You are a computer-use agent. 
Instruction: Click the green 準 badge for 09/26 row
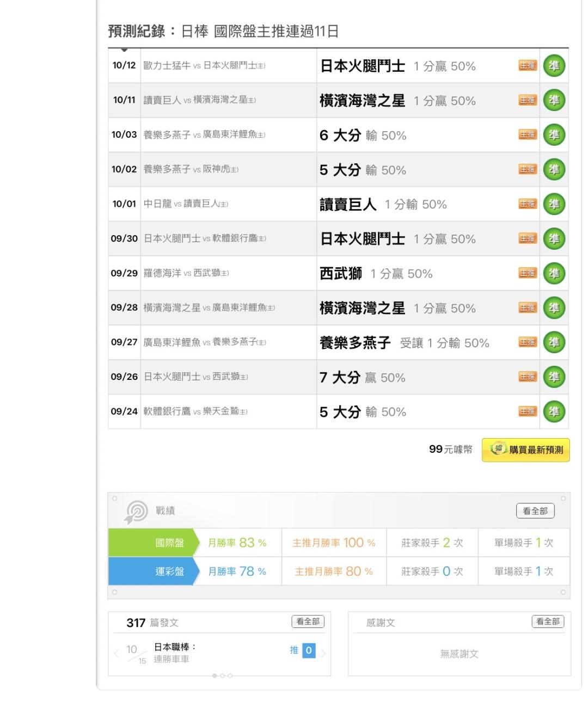point(554,377)
